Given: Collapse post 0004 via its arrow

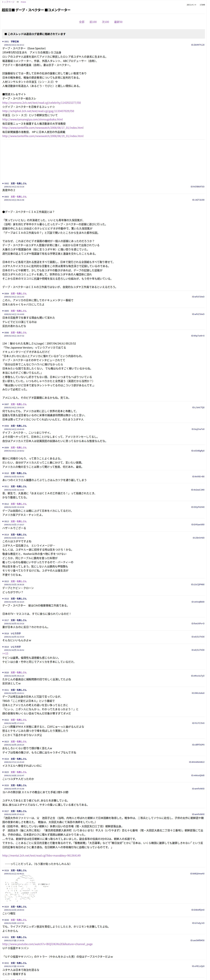Looking at the screenshot, I should 3,294.
